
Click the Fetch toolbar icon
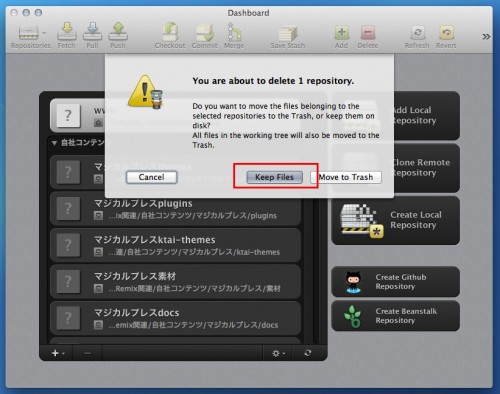(67, 32)
